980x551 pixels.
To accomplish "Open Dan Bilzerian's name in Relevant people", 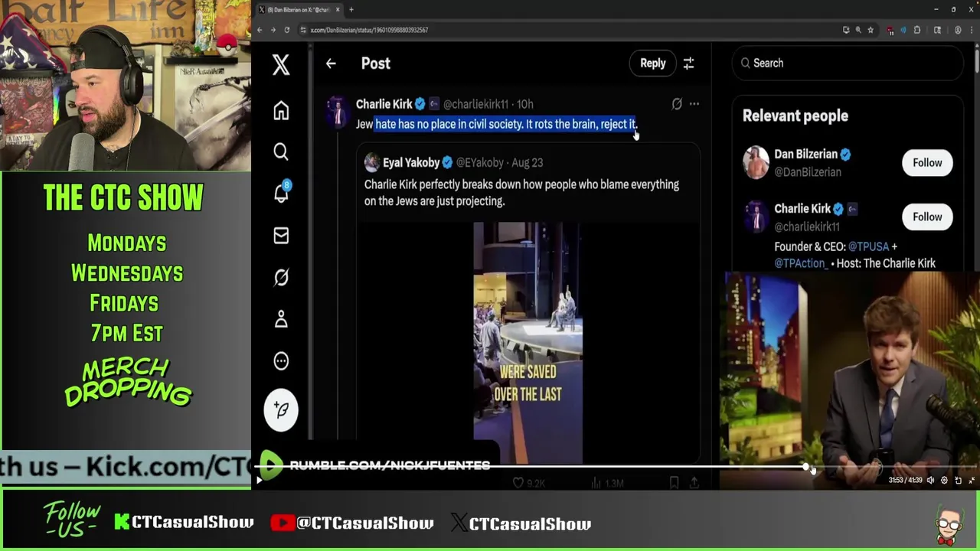I will pos(805,154).
